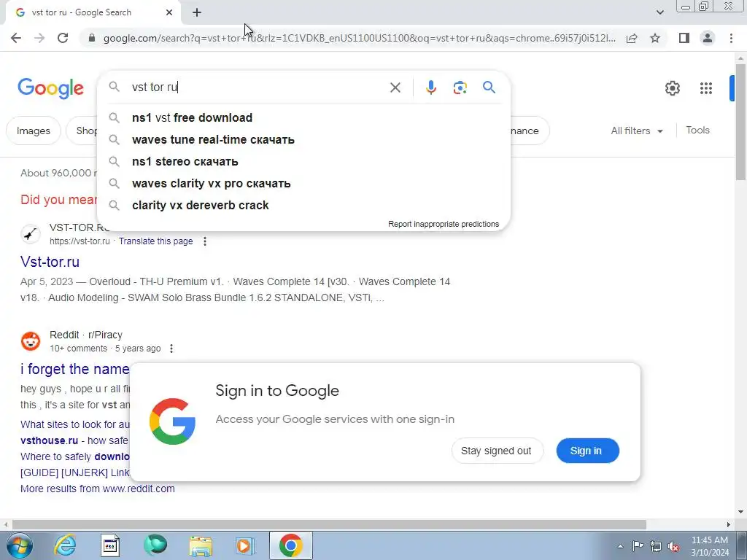This screenshot has height=560, width=747.
Task: Open a new browser tab
Action: 197,13
